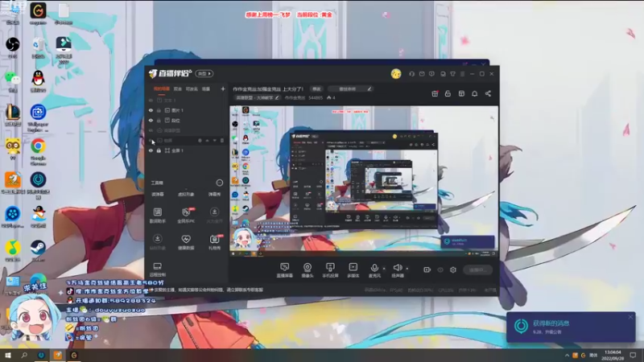Viewport: 644px width, 362px height.
Task: Open the 礼物秀 tool
Action: click(214, 242)
